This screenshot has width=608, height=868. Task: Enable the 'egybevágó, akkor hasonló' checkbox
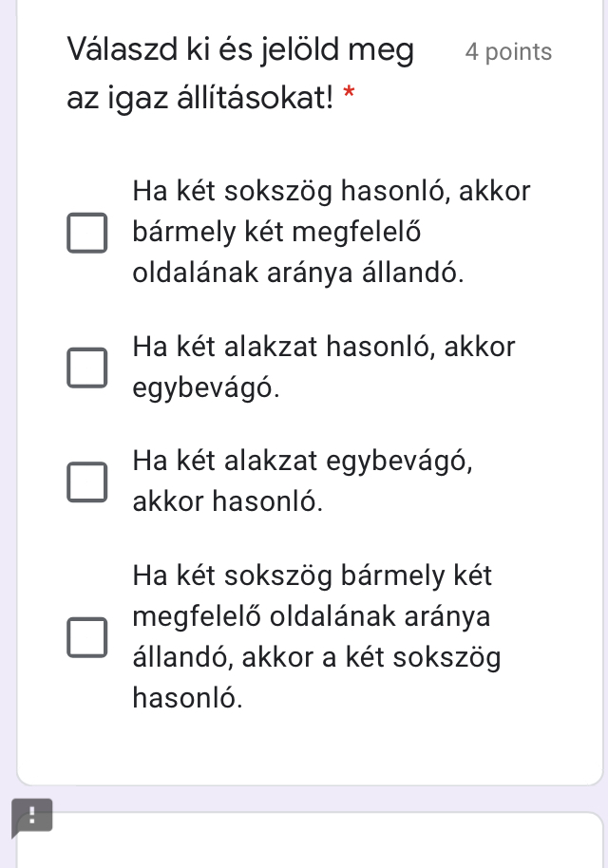(x=85, y=481)
